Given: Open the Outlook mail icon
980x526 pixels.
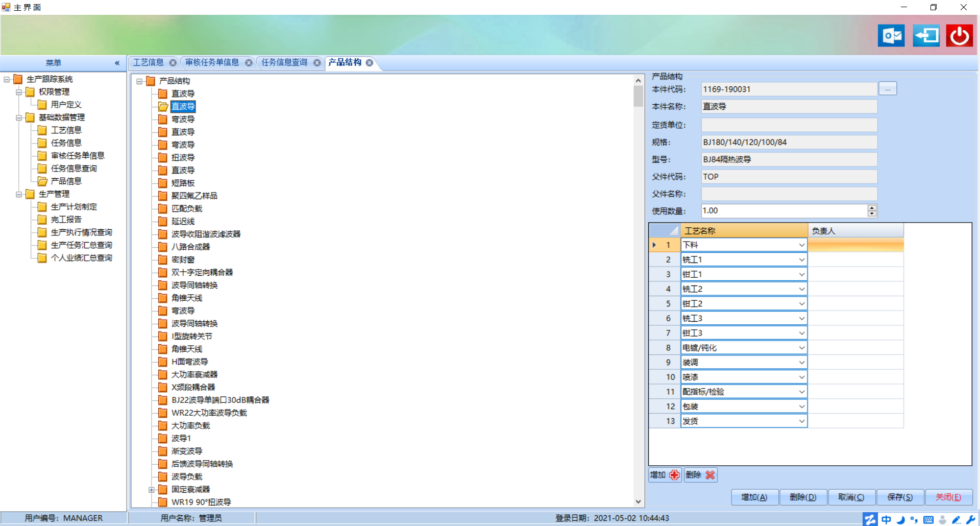Looking at the screenshot, I should [891, 36].
